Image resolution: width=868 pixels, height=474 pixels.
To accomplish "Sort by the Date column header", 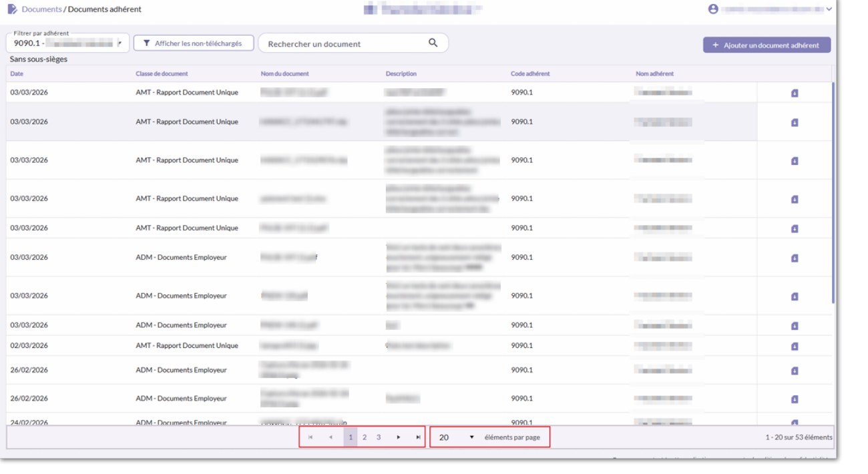I will (x=17, y=73).
